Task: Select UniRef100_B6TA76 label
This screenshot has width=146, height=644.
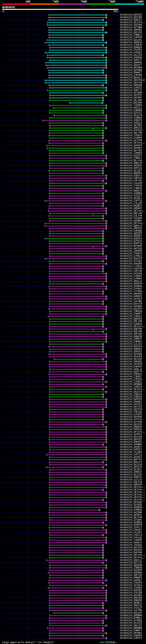Action: tap(131, 548)
